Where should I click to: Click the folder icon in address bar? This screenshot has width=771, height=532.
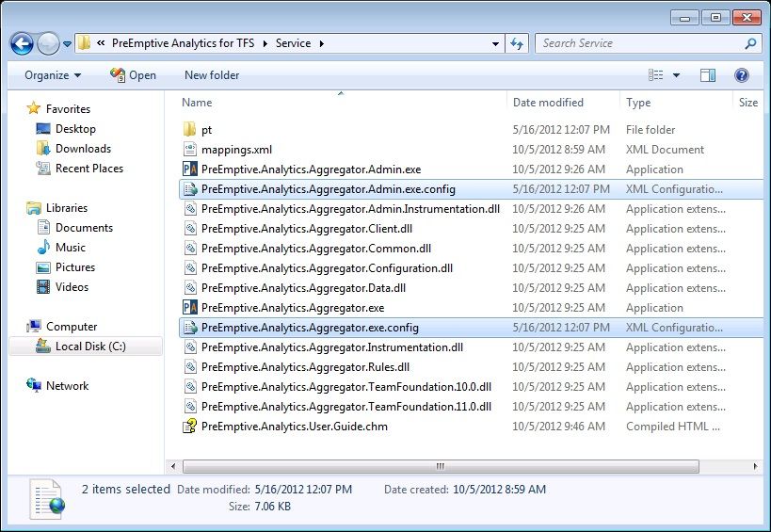click(x=84, y=43)
